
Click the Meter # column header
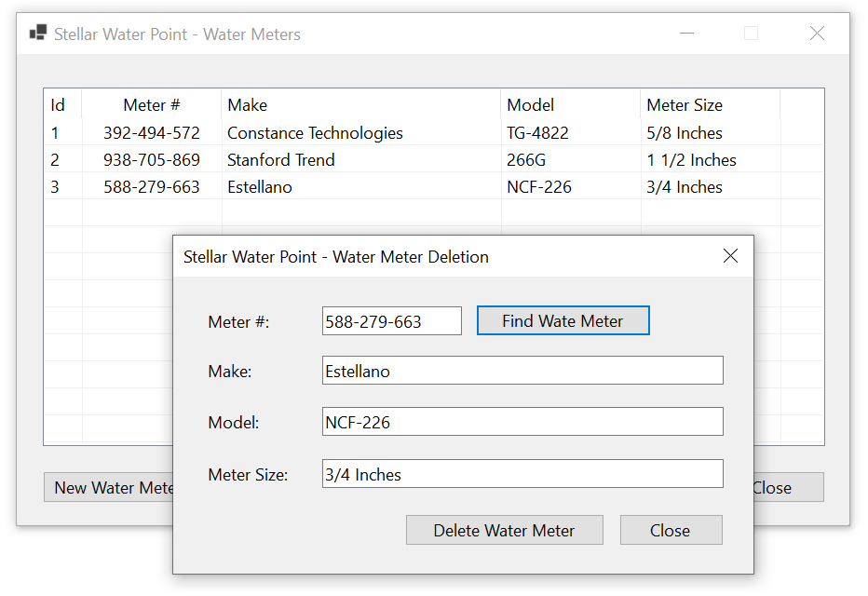[x=151, y=105]
